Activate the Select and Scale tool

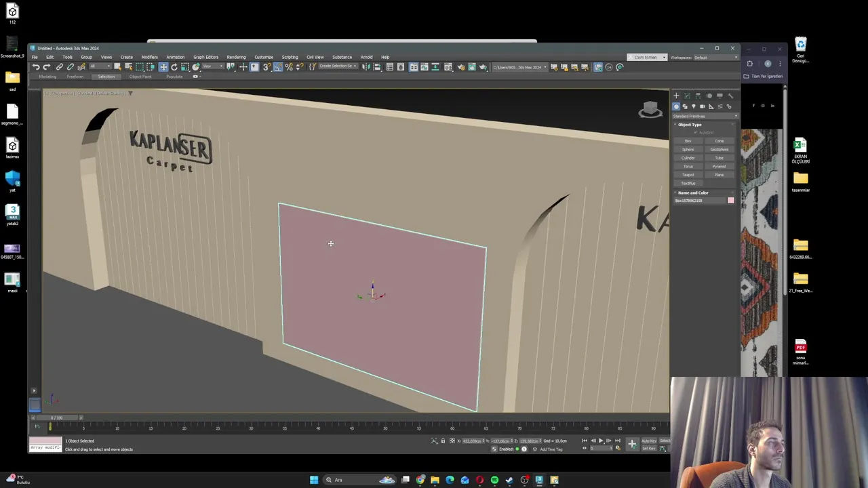[184, 66]
